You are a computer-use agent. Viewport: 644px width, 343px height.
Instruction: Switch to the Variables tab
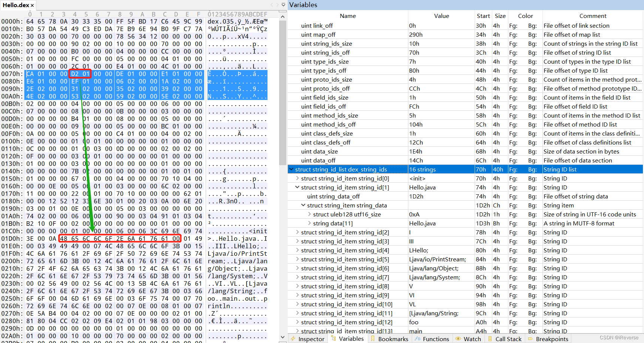click(x=348, y=339)
